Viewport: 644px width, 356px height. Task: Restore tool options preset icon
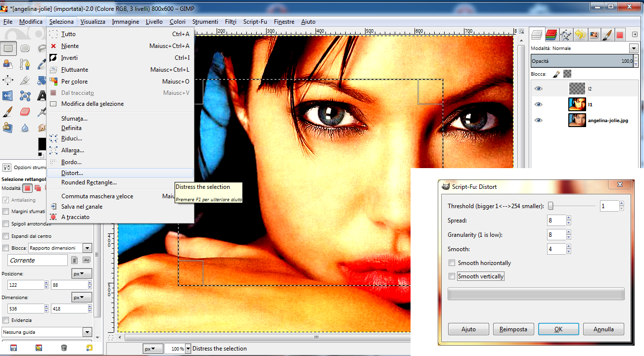coord(39,348)
